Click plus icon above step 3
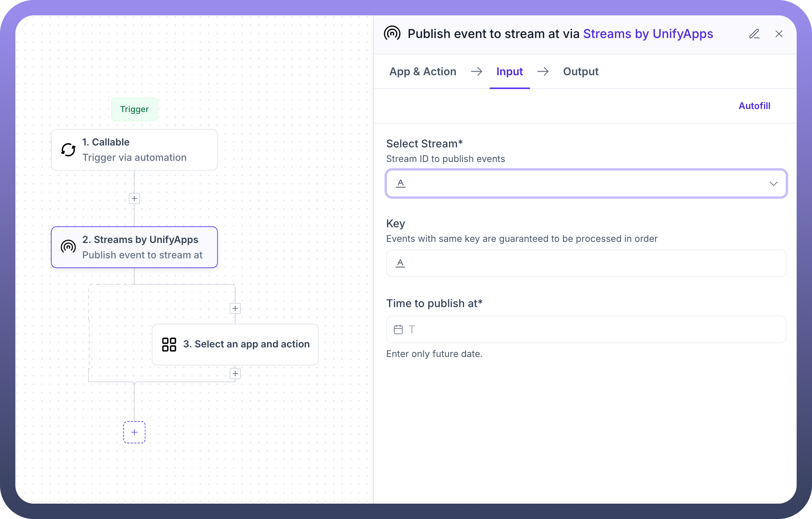This screenshot has width=812, height=519. (235, 308)
